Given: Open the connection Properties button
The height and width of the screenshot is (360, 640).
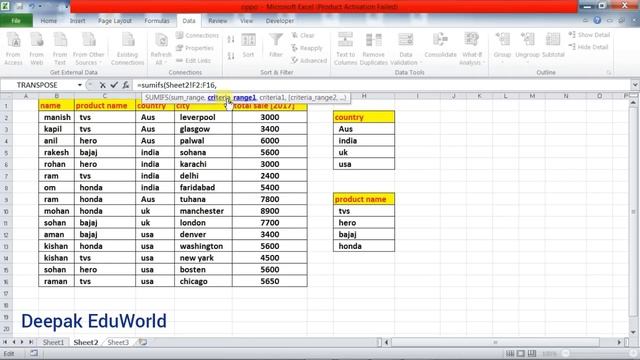Looking at the screenshot, I should click(x=195, y=48).
